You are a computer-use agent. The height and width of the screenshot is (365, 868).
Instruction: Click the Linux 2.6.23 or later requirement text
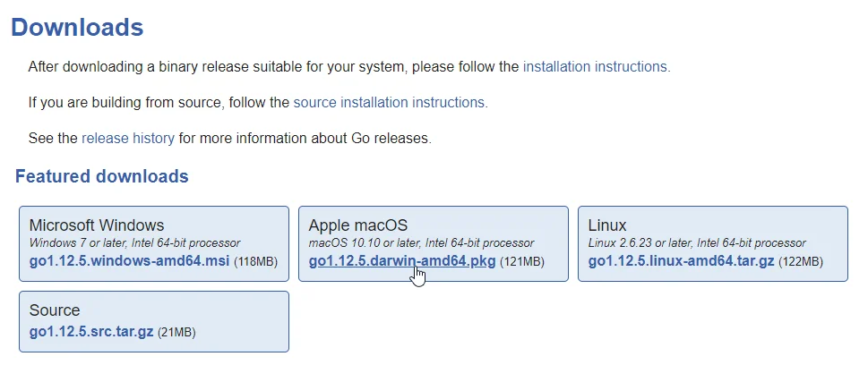pos(697,242)
